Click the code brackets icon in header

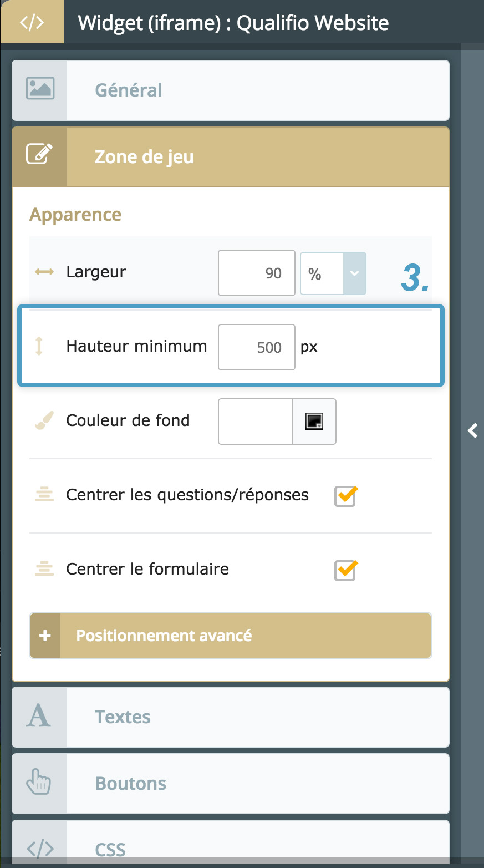pos(32,22)
